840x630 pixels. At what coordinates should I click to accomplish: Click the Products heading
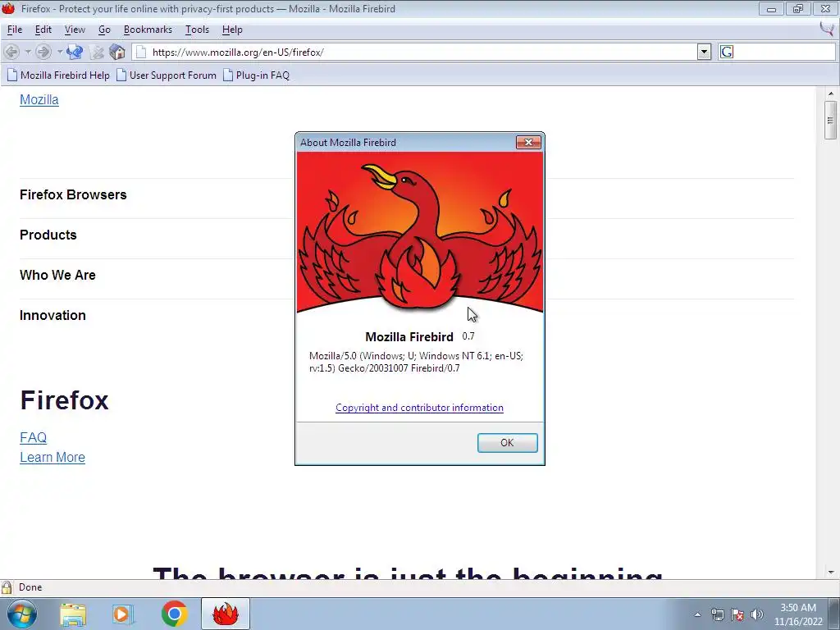coord(48,235)
